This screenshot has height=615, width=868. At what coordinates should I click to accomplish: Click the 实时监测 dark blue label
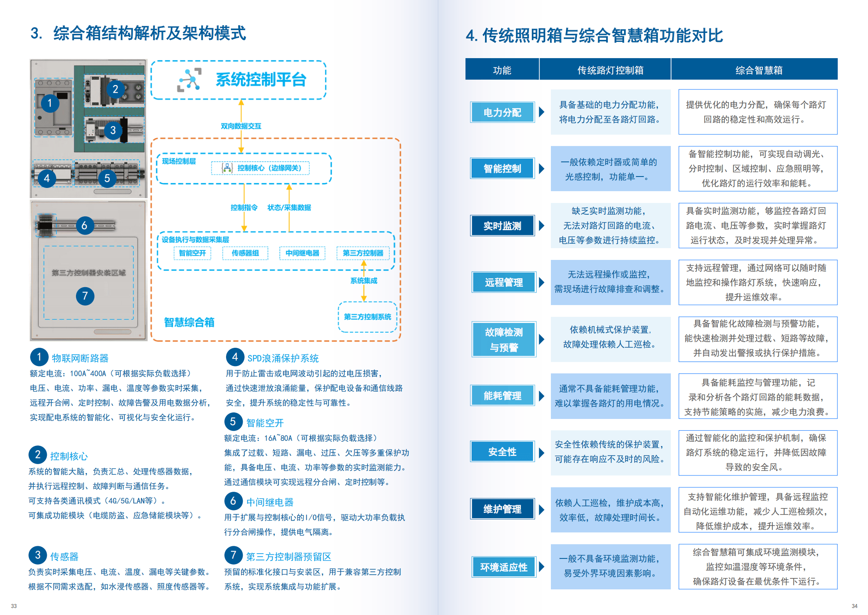coord(502,226)
